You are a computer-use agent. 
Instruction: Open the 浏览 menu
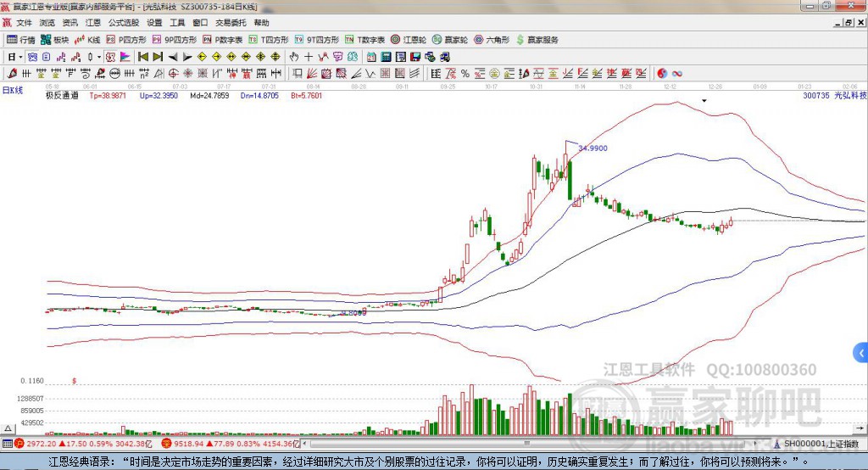[x=47, y=23]
